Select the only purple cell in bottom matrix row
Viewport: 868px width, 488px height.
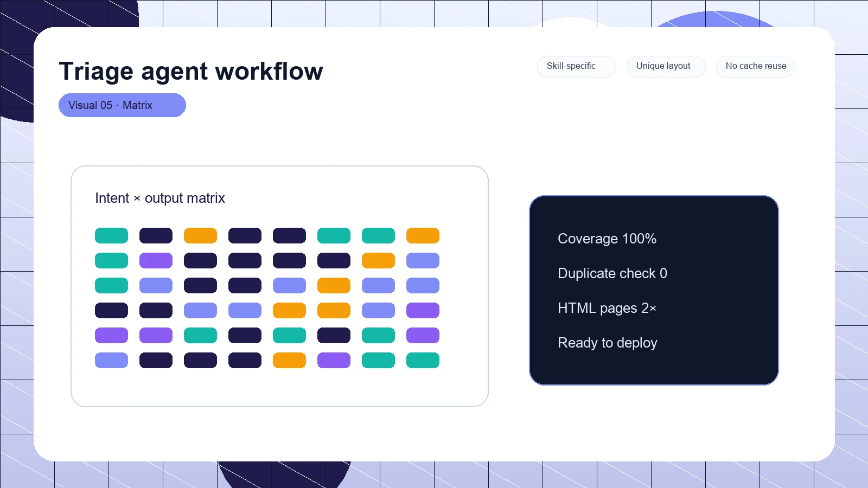point(334,361)
